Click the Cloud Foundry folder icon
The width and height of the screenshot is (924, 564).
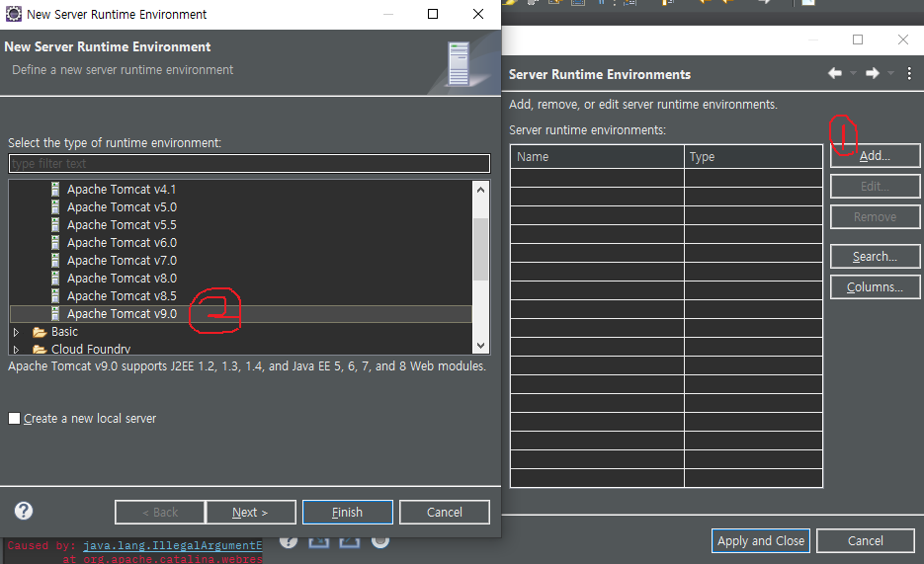click(40, 349)
